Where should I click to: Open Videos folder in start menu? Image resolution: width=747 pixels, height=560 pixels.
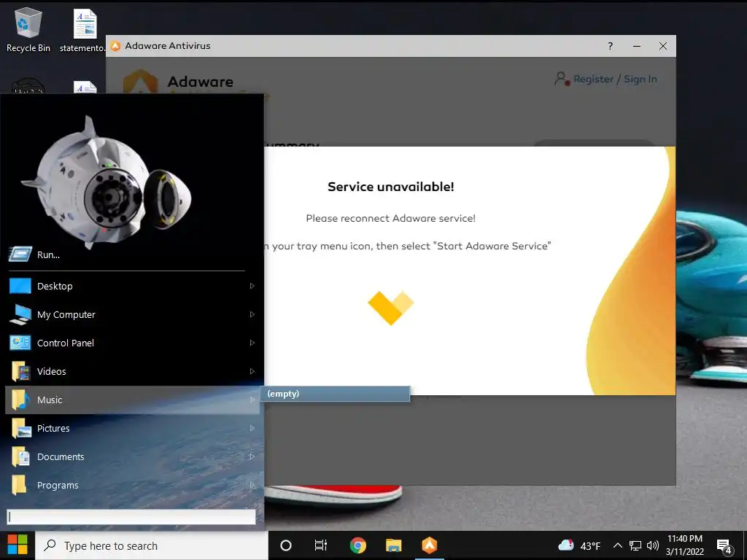coord(133,371)
